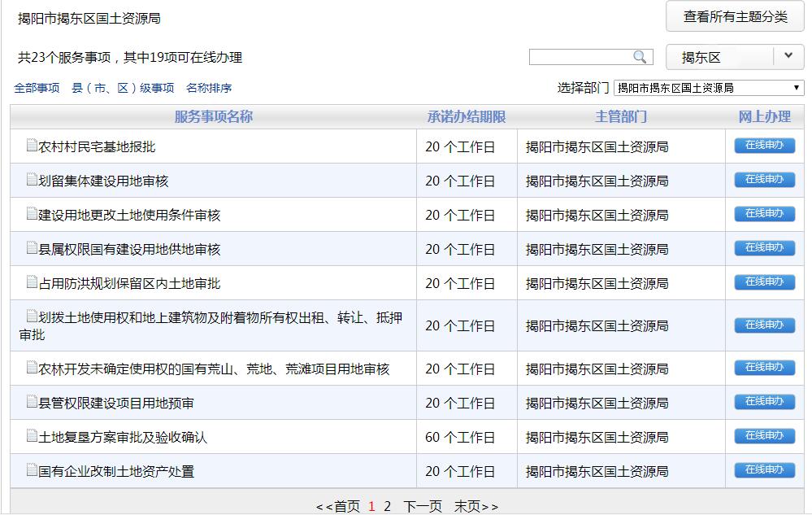Open 土地复垦方案审批及验收确认 item
Screen dimensions: 812x515
123,438
